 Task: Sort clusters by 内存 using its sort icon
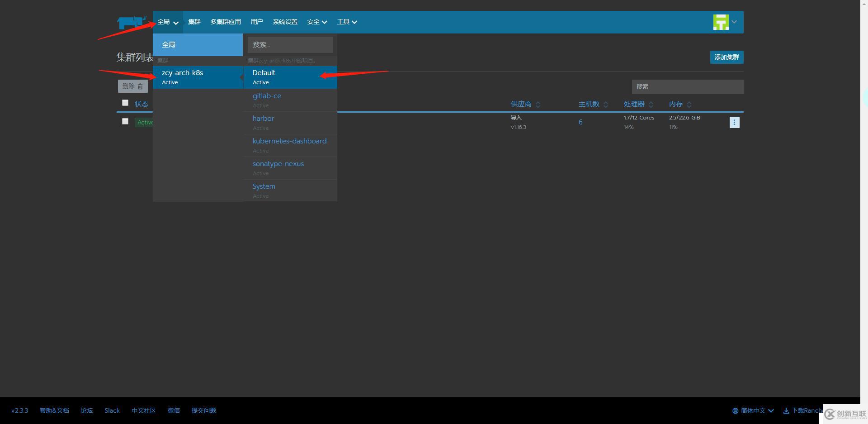tap(690, 104)
